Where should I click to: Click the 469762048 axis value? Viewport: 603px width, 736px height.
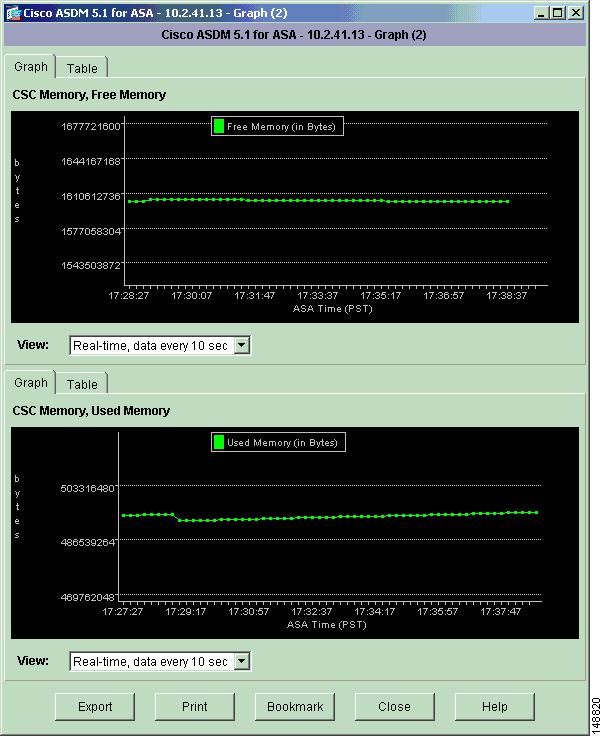click(88, 598)
